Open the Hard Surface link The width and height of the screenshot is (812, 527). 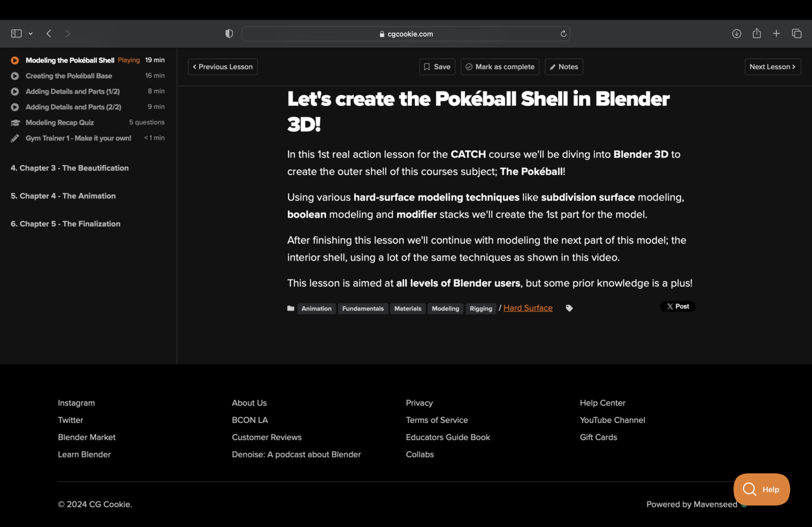click(x=528, y=308)
